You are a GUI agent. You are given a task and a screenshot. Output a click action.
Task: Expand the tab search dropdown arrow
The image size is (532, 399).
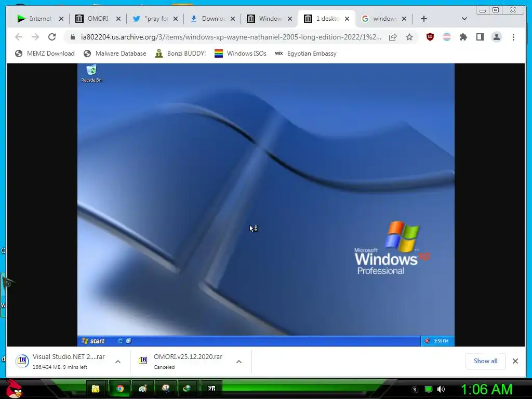point(464,19)
